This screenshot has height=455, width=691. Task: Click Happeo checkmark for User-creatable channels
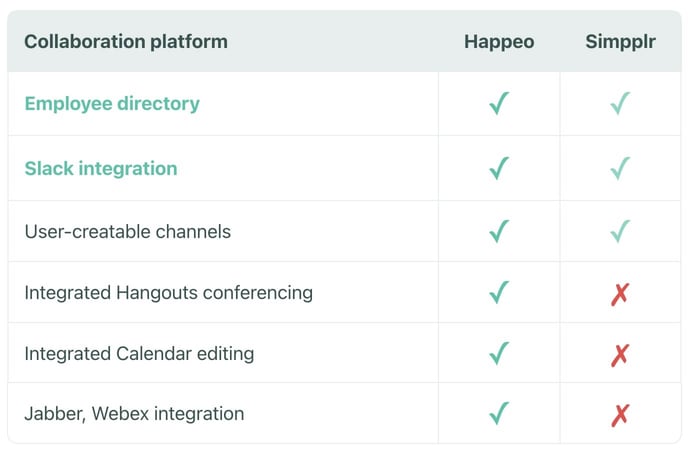coord(499,232)
